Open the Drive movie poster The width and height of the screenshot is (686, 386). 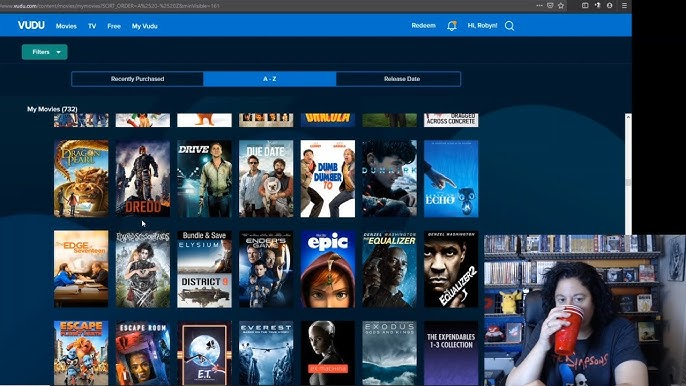point(204,179)
